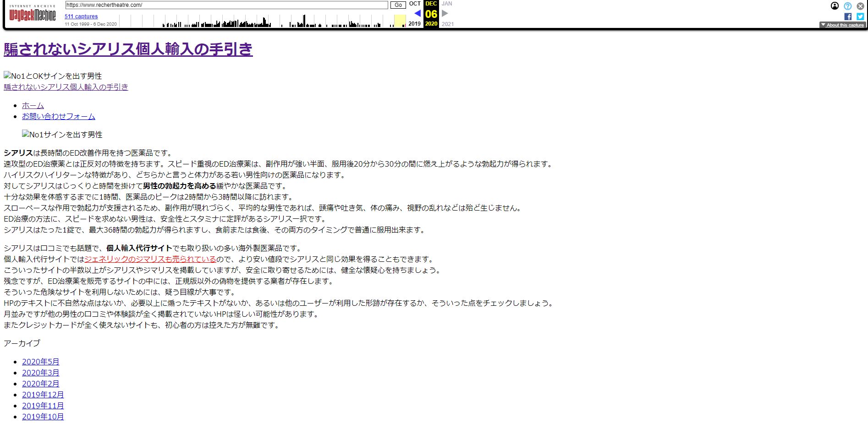Open the ホーム navigation link
The width and height of the screenshot is (868, 423).
[33, 106]
